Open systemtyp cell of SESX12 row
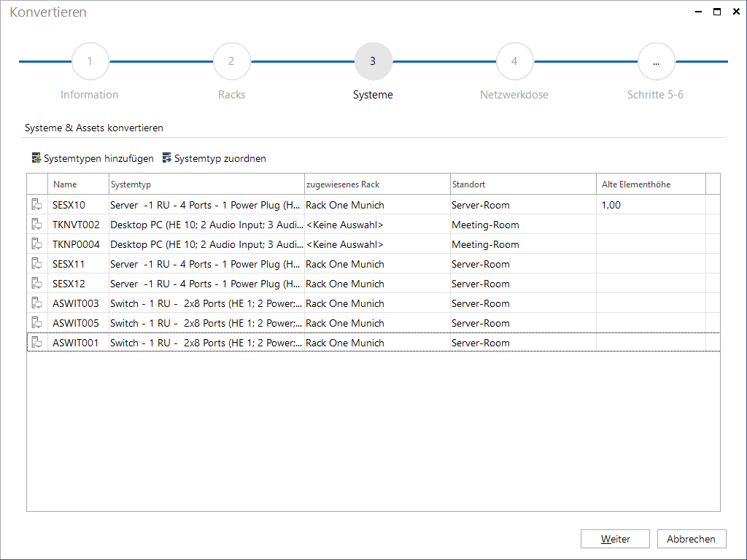 pyautogui.click(x=206, y=284)
